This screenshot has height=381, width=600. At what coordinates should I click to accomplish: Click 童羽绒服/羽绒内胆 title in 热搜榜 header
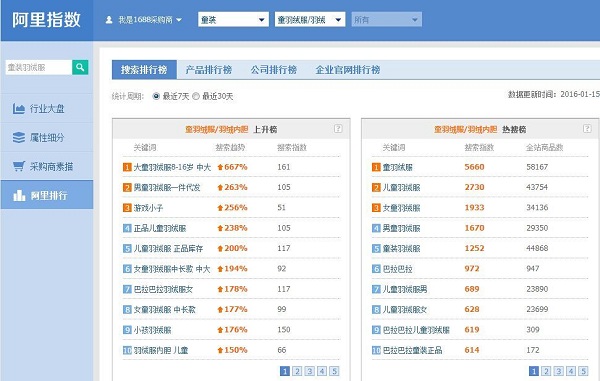[x=466, y=129]
